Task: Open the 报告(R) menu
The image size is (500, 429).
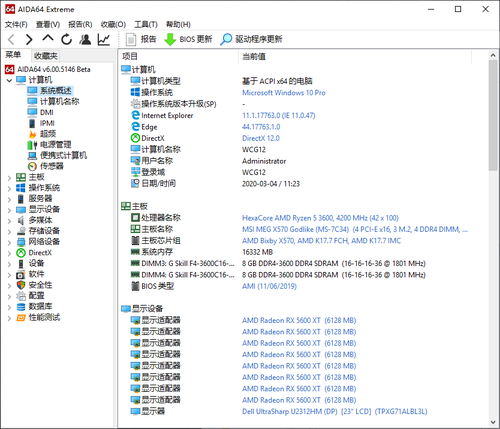Action: click(x=80, y=24)
